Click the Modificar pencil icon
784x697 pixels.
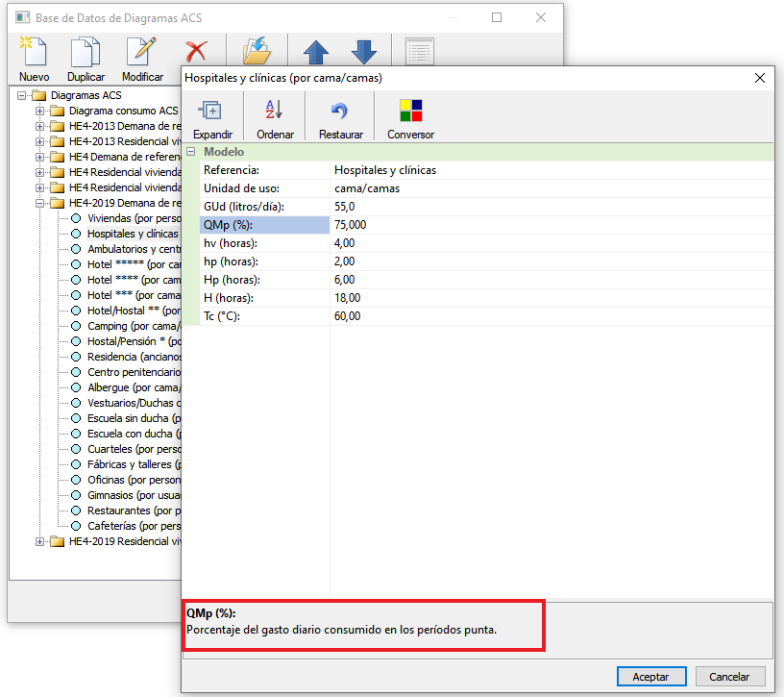pyautogui.click(x=141, y=51)
